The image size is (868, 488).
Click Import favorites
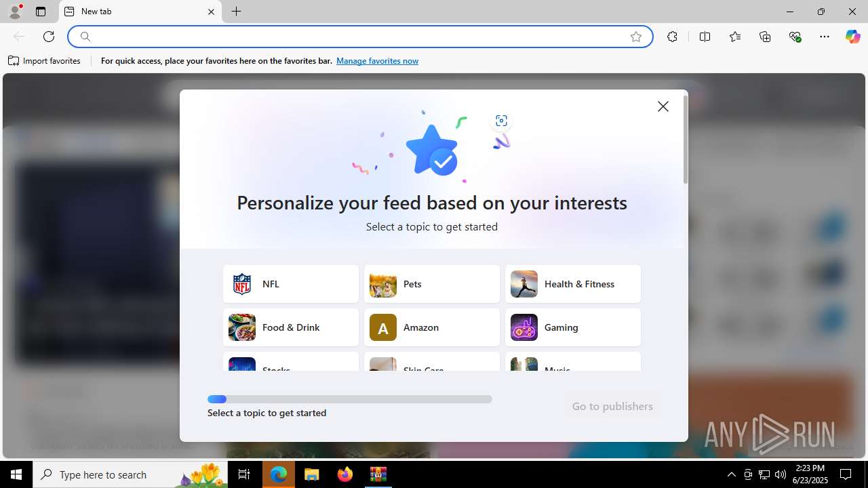click(45, 61)
